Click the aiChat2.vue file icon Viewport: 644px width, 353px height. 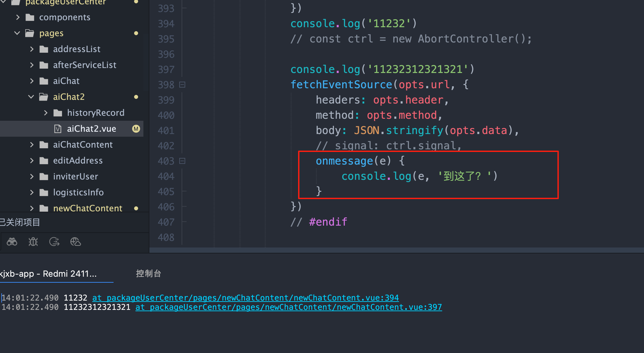[58, 129]
